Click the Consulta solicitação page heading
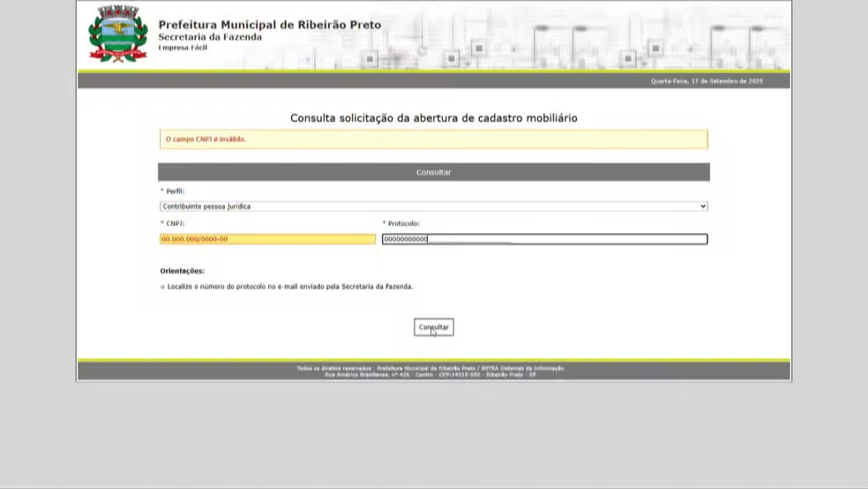This screenshot has width=868, height=489. point(433,117)
